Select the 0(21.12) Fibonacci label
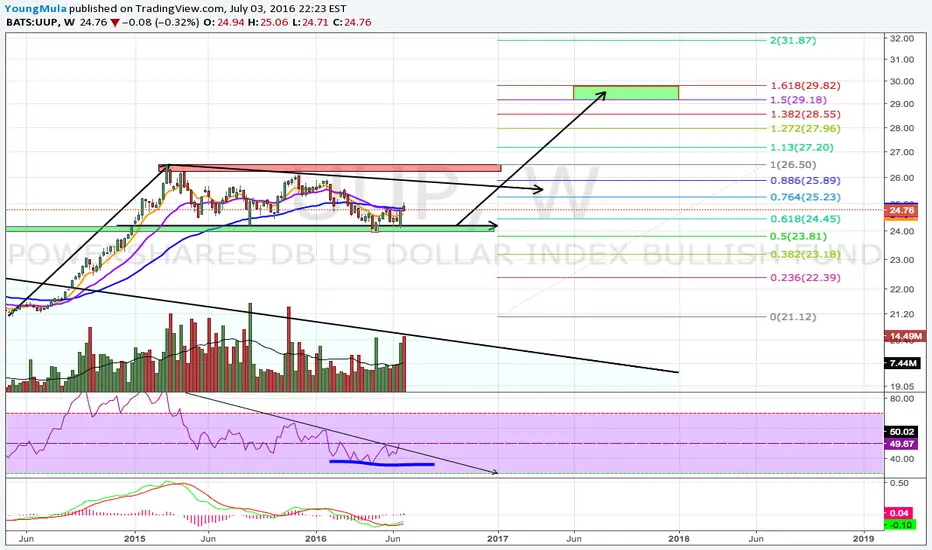Viewport: 932px width, 550px height. (793, 317)
